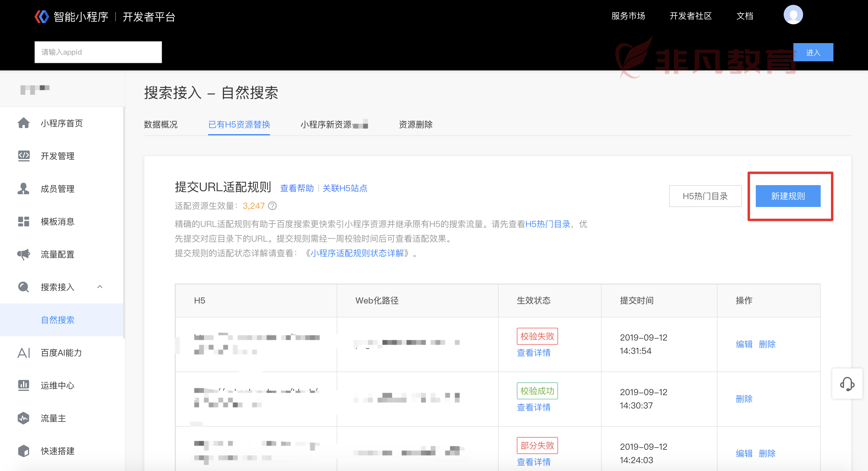
Task: Click 编辑 in the 14:24:03 row
Action: point(744,453)
